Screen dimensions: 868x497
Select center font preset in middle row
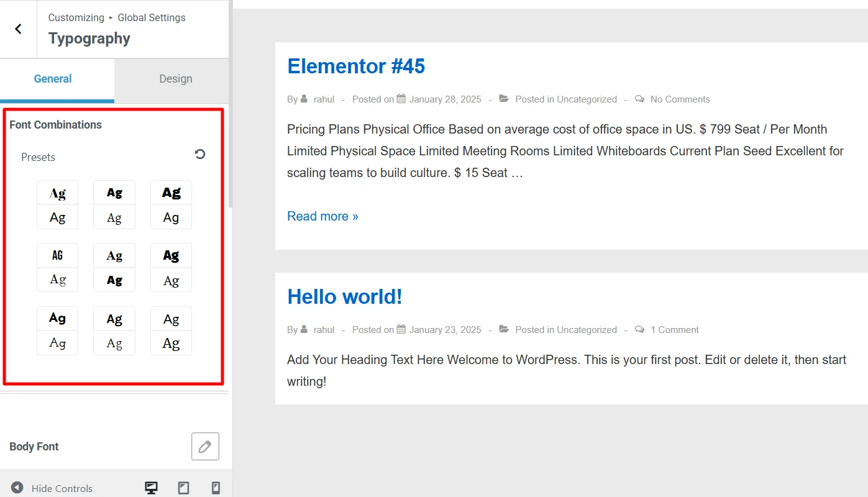tap(114, 268)
